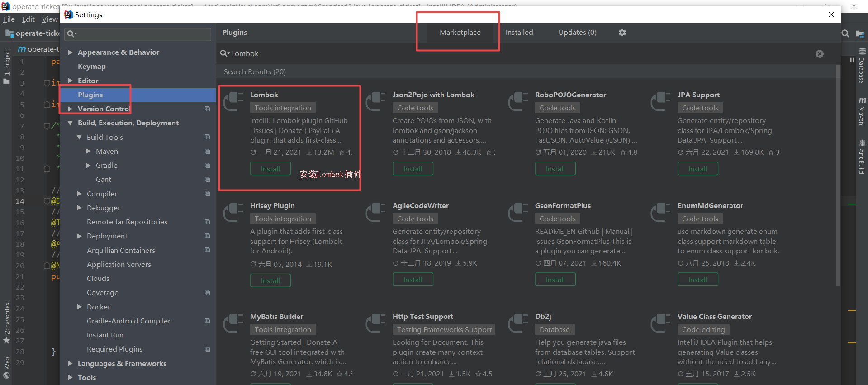
Task: Install the RoboPOJOGenerator plugin
Action: pos(555,169)
